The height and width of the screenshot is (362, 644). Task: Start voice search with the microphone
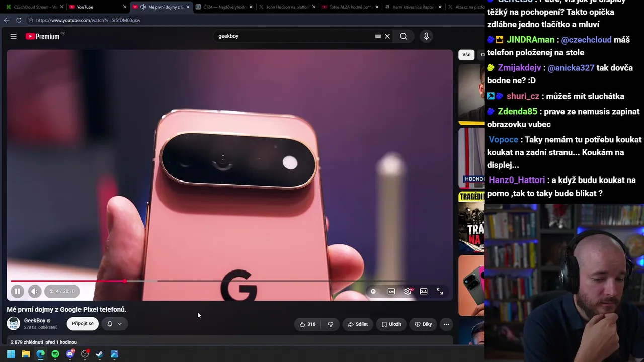coord(426,36)
